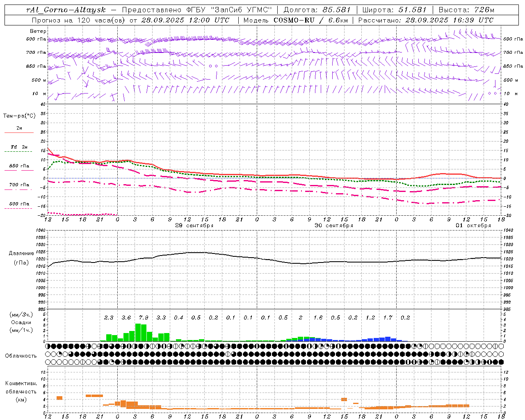
Task: Click the 2м temperature legend entry
Action: coord(19,128)
